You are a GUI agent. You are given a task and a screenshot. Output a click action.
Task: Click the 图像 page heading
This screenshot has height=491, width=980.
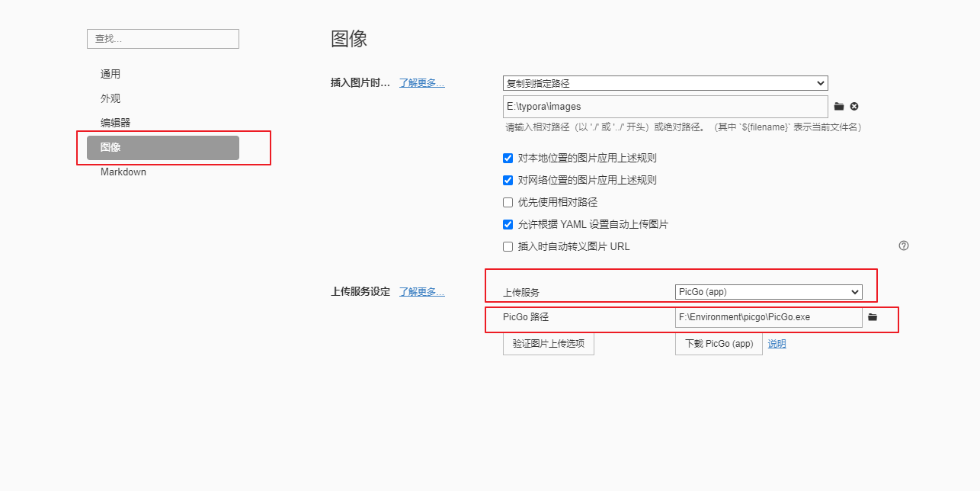(x=350, y=39)
